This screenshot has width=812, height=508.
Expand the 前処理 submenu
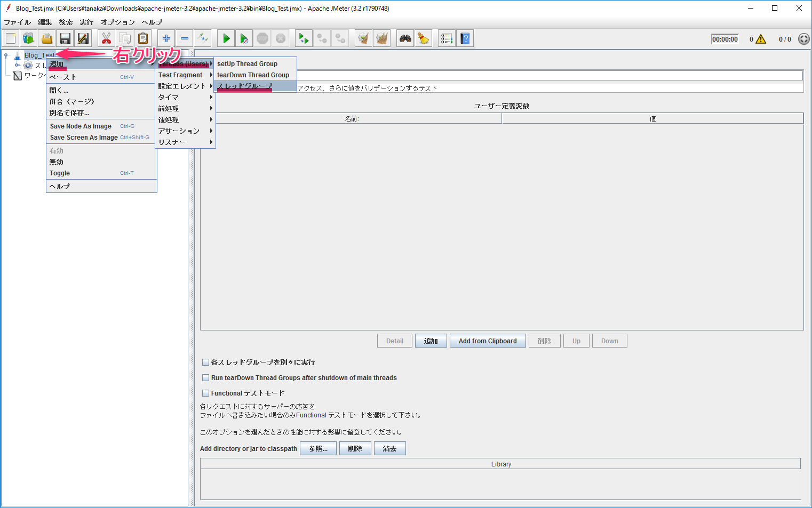185,109
